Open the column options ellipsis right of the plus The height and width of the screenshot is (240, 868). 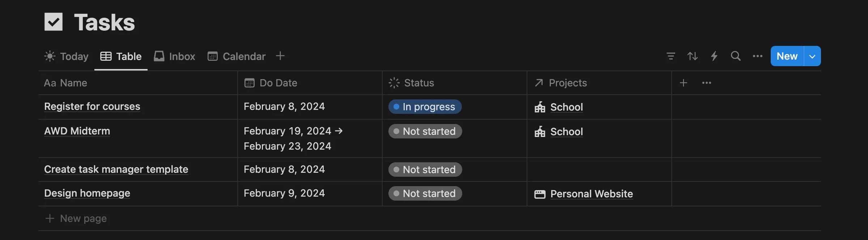tap(706, 83)
